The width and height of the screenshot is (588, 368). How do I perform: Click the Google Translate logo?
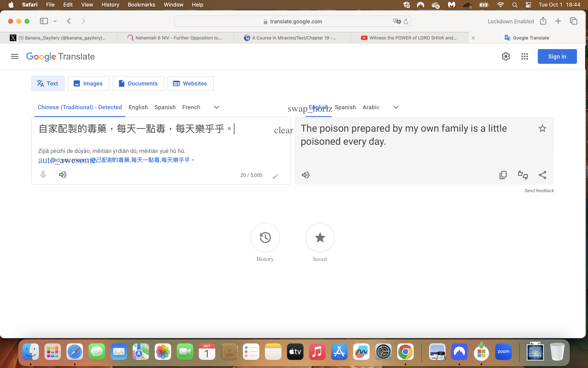(60, 56)
